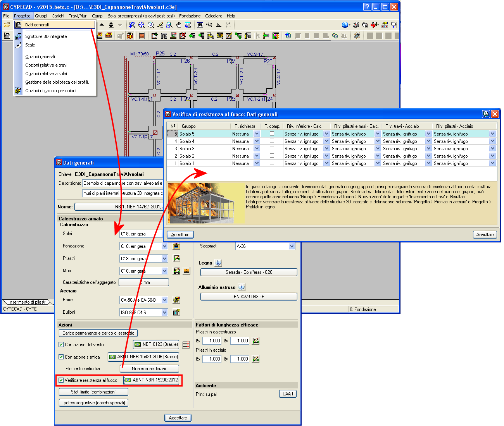
Task: Open the Travi/Muri menu
Action: 78,16
